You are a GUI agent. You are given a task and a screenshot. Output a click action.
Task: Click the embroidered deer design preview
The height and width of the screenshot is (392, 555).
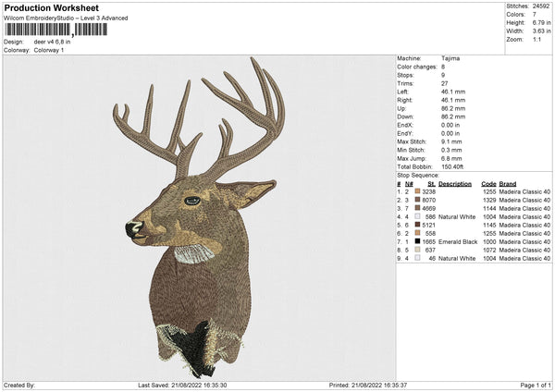click(x=199, y=215)
